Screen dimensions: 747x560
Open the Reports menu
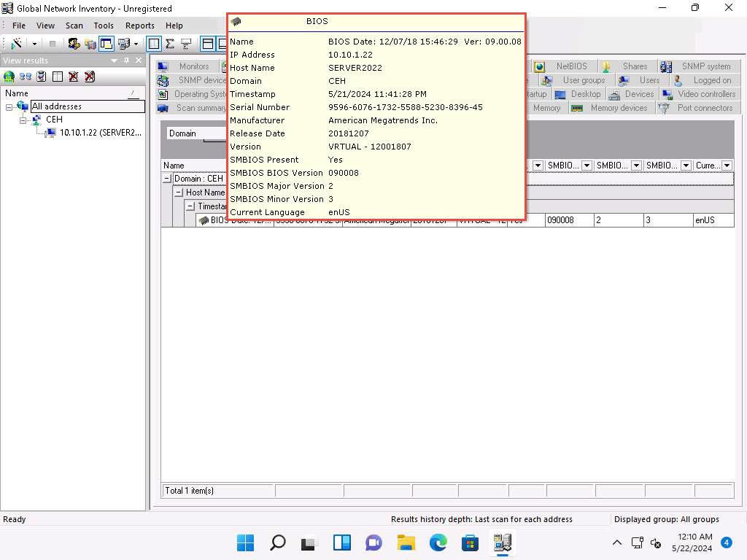(139, 26)
